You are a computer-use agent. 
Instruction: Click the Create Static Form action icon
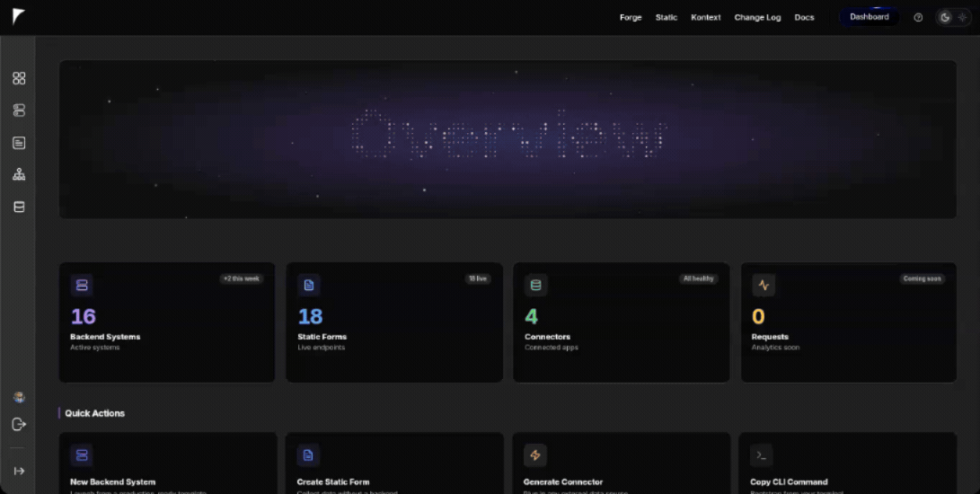coord(308,455)
